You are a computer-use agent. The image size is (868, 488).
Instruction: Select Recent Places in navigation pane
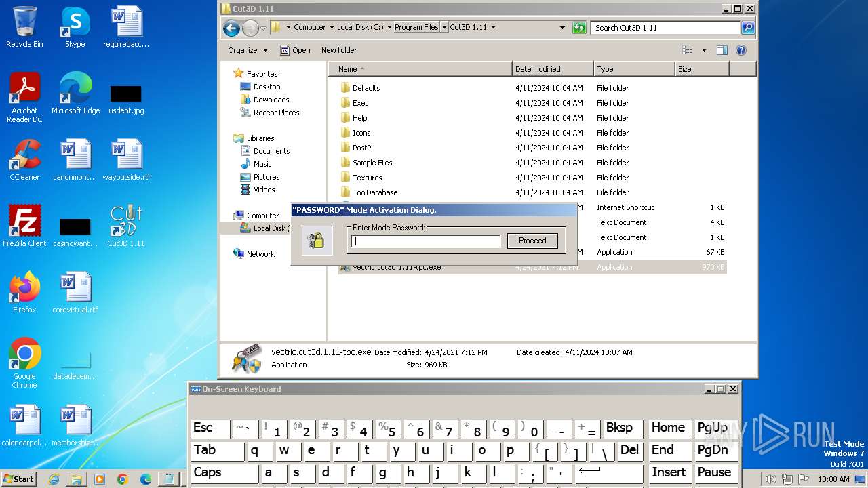click(276, 113)
